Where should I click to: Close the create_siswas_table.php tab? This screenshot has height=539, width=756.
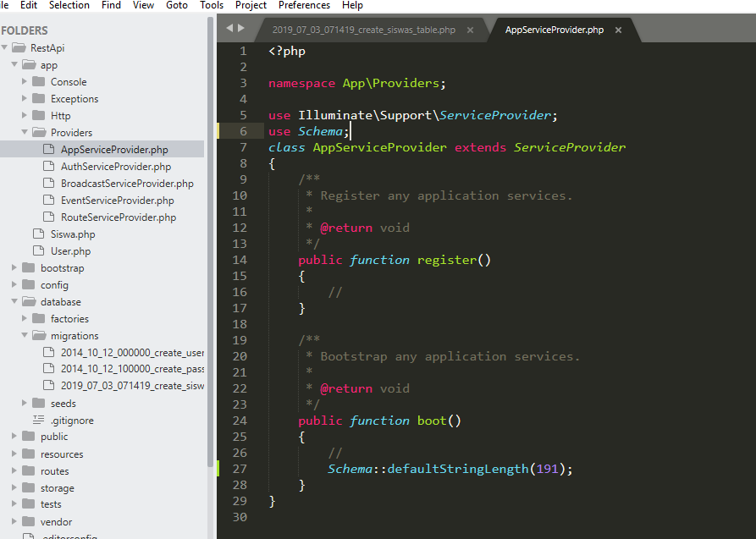click(x=470, y=30)
